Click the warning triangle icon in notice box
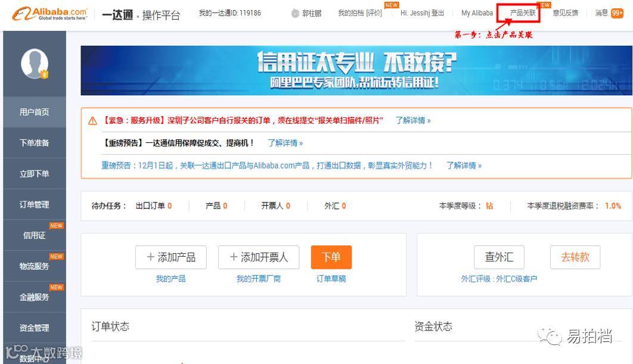The height and width of the screenshot is (364, 633). tap(93, 121)
